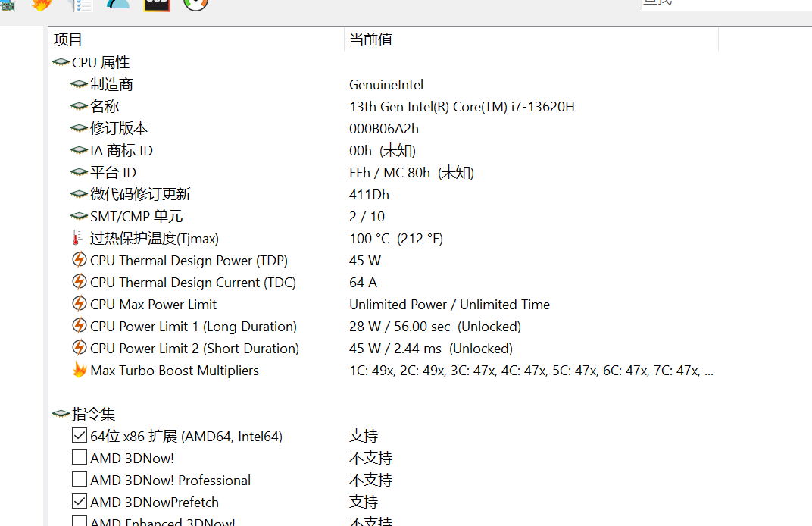
Task: Click the round gauge icon in the toolbar
Action: [195, 4]
